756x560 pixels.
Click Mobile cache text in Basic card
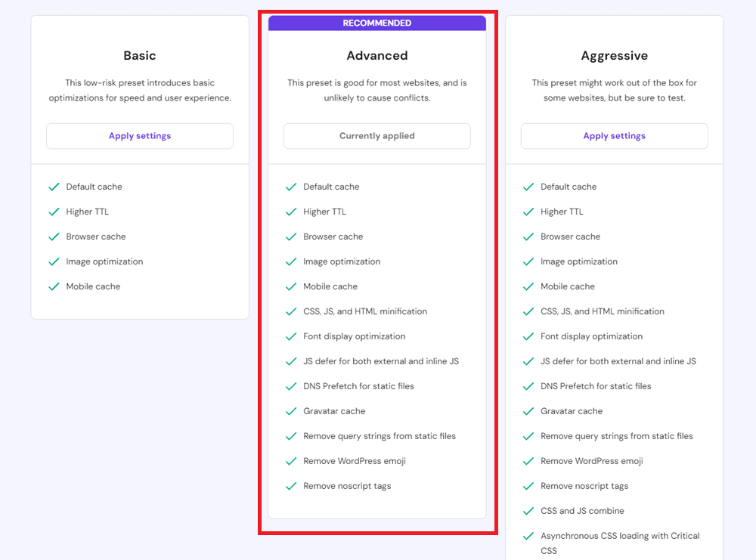93,286
